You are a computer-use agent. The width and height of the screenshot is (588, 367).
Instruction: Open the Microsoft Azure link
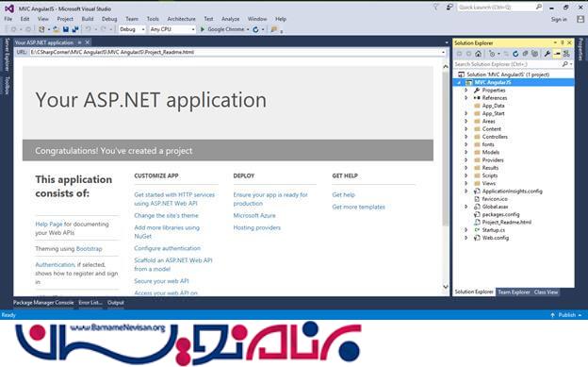click(x=254, y=216)
